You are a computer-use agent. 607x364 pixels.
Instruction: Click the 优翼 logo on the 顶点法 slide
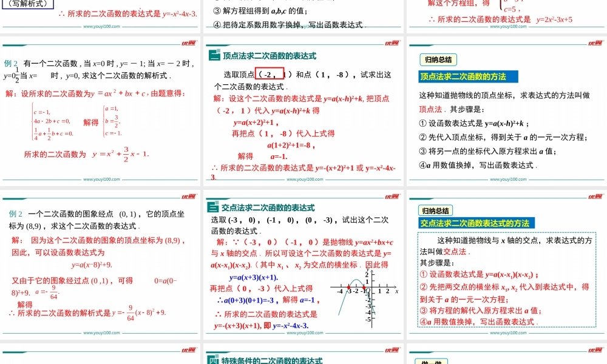point(391,44)
